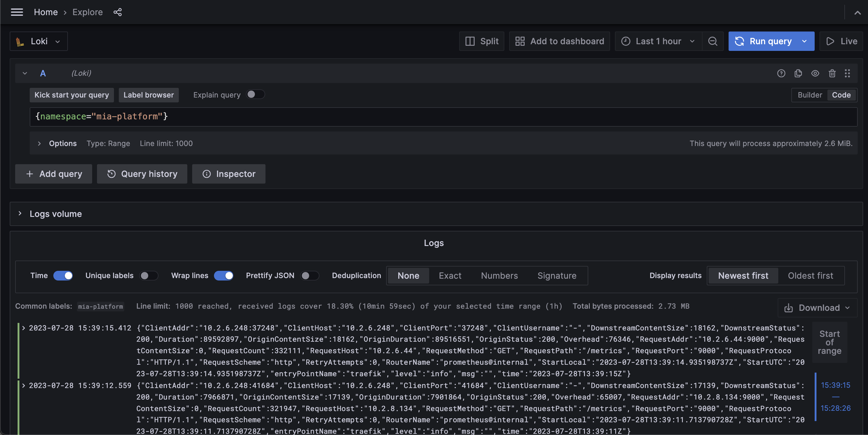
Task: Disable query A using the eye icon
Action: [x=815, y=73]
